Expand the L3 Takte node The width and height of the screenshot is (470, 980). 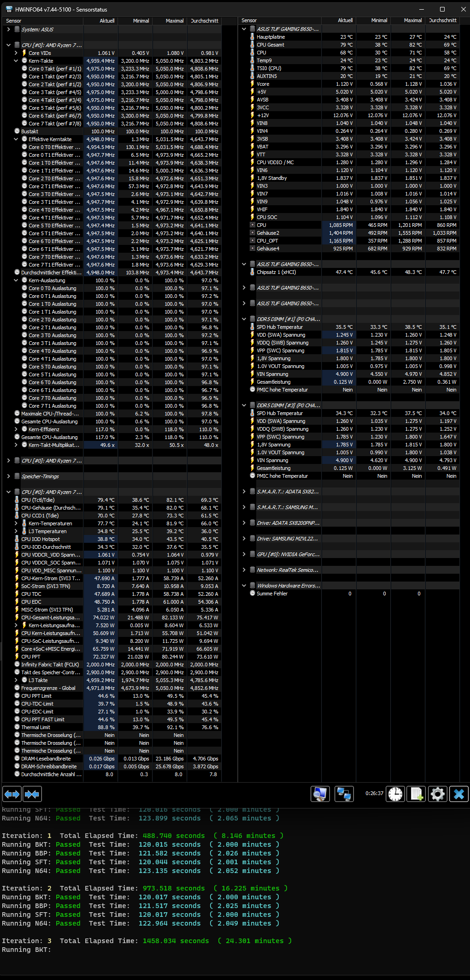point(16,680)
